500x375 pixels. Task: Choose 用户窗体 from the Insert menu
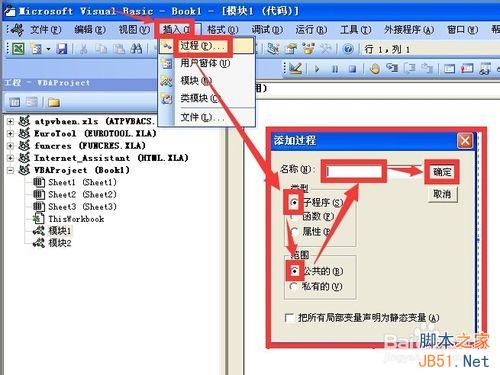[x=207, y=63]
